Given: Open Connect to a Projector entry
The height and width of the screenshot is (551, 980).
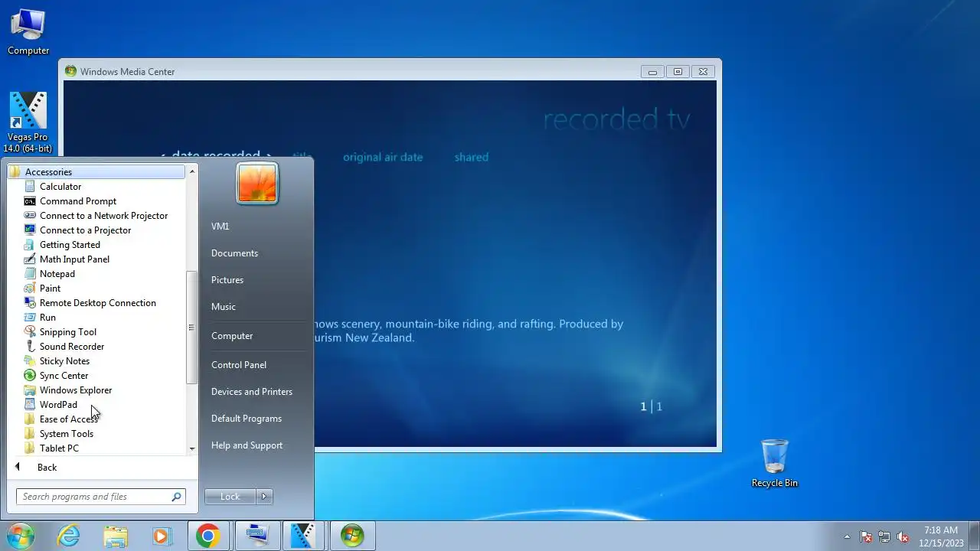Looking at the screenshot, I should click(x=85, y=230).
